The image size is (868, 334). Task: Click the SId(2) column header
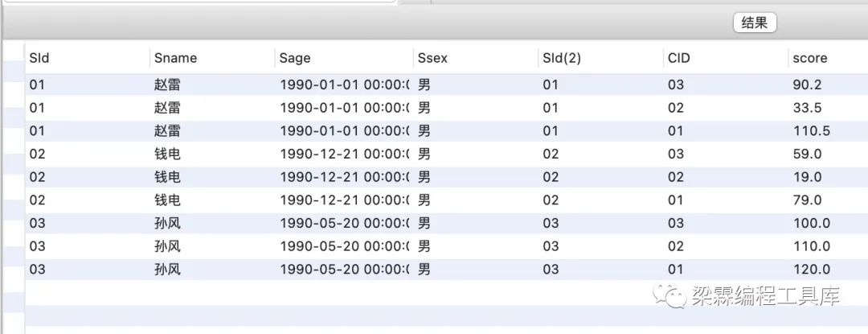(x=562, y=58)
